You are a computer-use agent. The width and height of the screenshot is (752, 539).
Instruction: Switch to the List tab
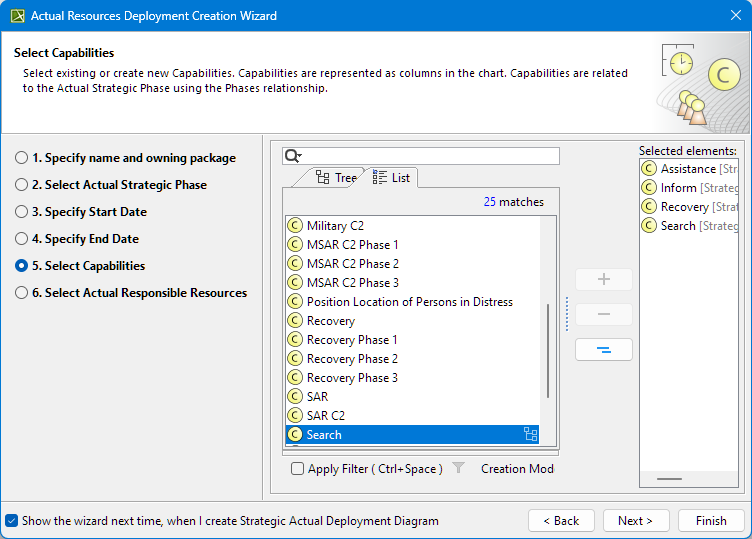tap(391, 178)
